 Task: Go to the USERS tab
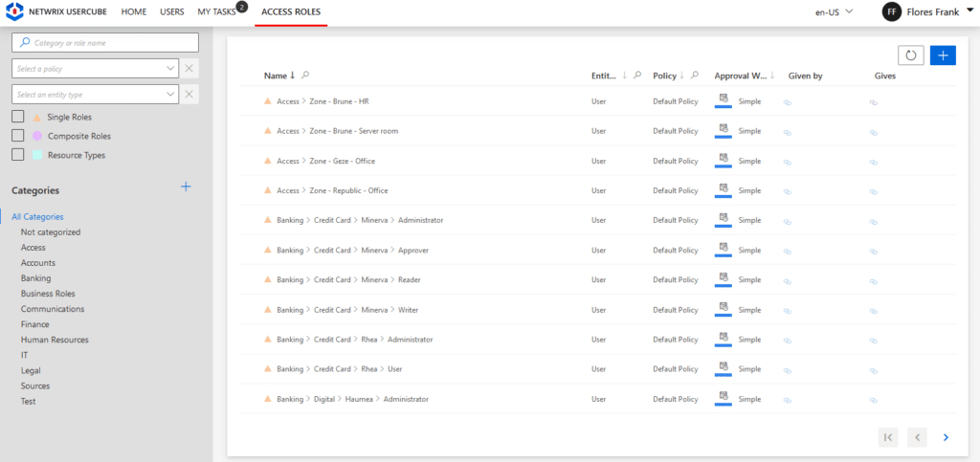(172, 11)
